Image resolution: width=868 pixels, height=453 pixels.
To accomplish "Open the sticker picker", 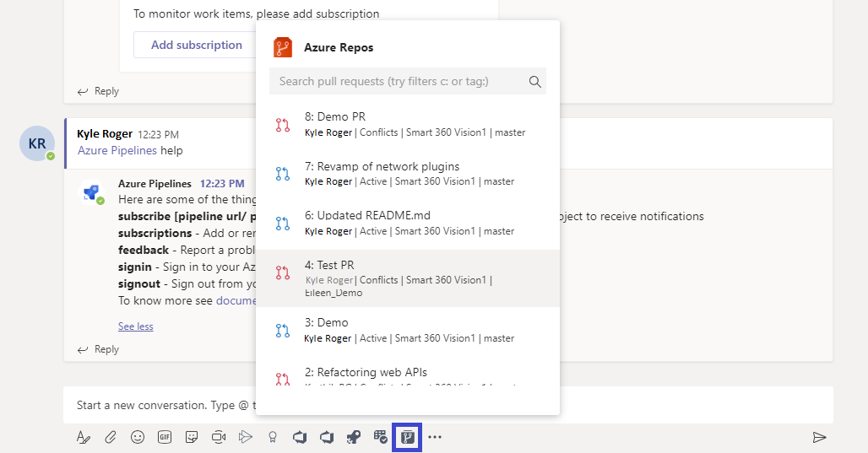I will pyautogui.click(x=192, y=437).
